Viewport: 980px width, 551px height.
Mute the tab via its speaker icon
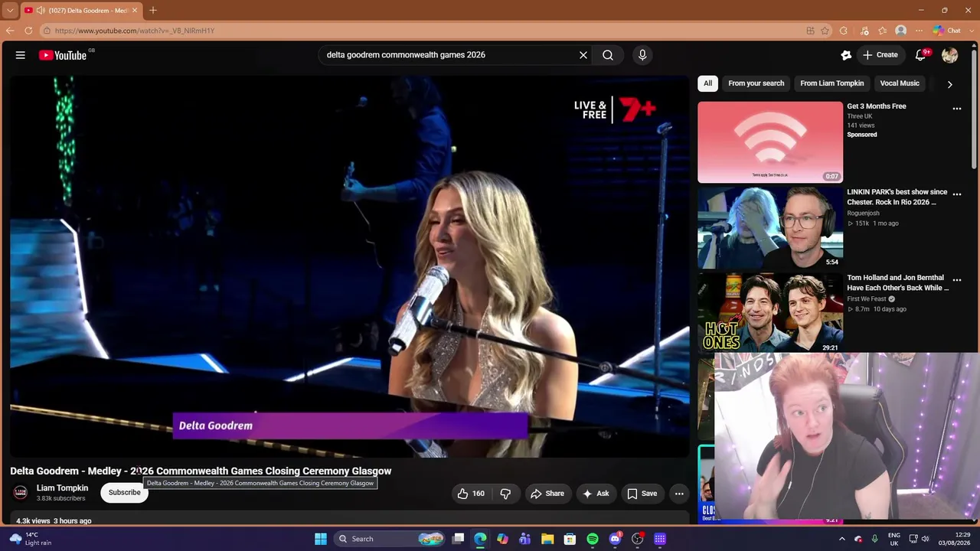pos(41,11)
